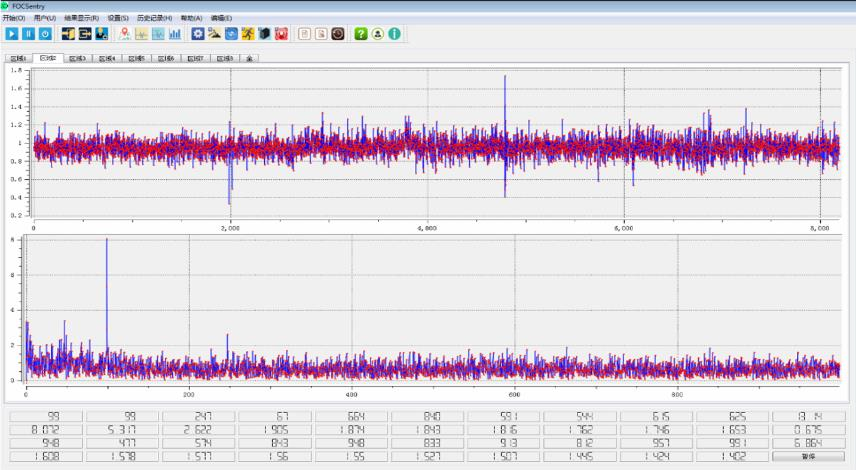The image size is (856, 470).
Task: Click the yellow running man icon
Action: point(248,34)
